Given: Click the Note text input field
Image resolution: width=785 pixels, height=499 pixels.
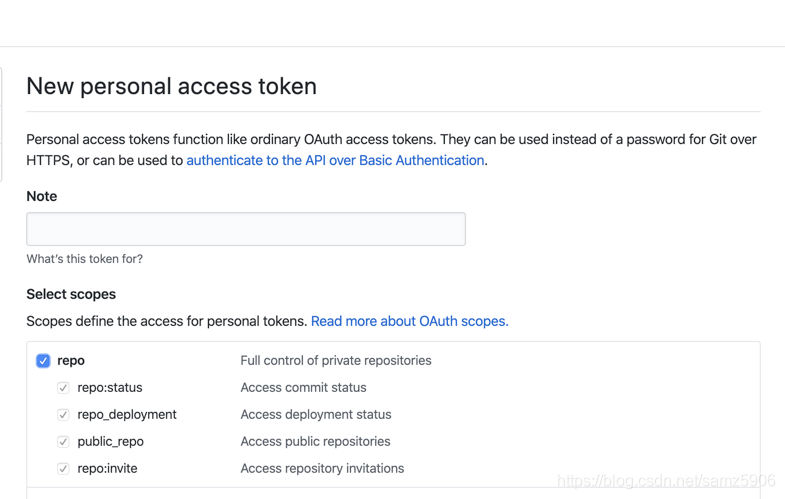Looking at the screenshot, I should point(245,229).
